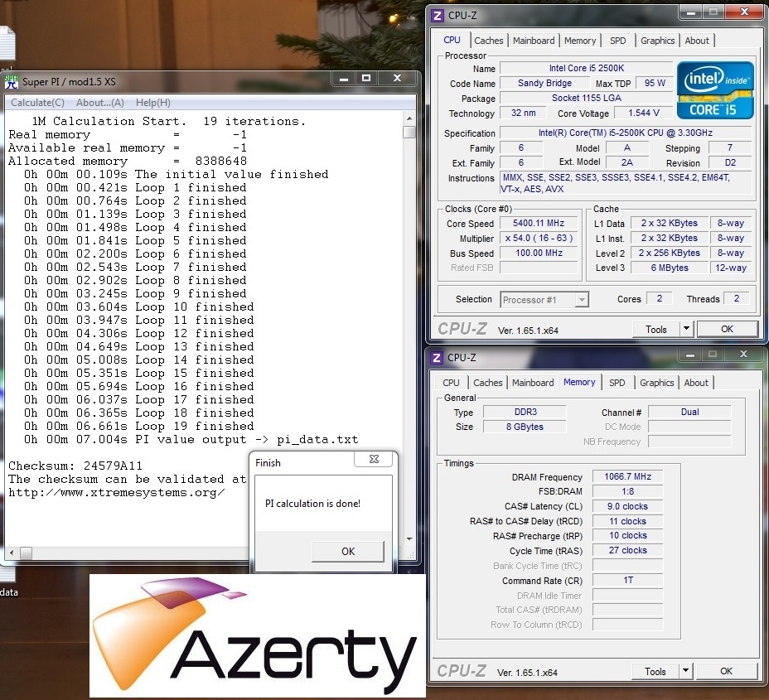Screen dimensions: 769x700
Task: Click the Super PI app icon in title bar
Action: click(x=11, y=81)
